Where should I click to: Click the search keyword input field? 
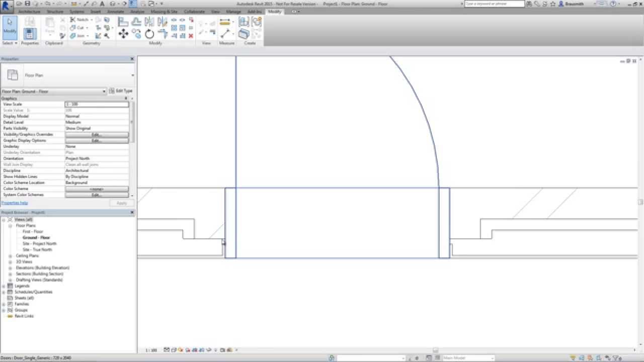(x=494, y=4)
